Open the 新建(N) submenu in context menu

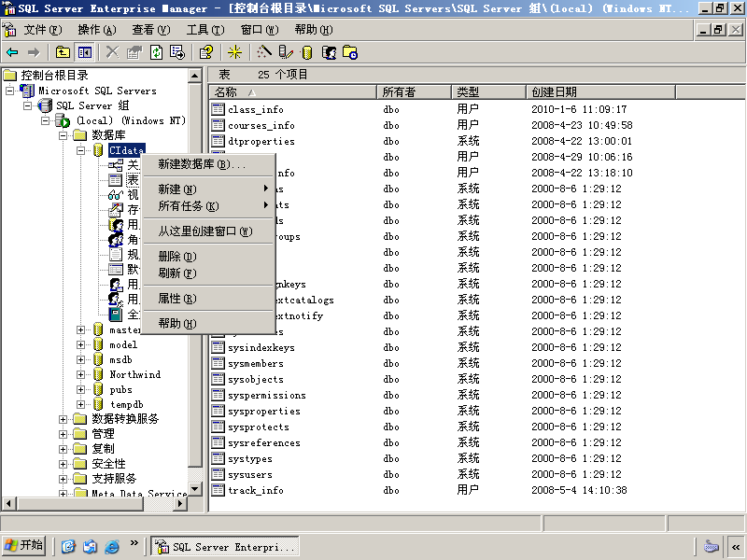[208, 189]
